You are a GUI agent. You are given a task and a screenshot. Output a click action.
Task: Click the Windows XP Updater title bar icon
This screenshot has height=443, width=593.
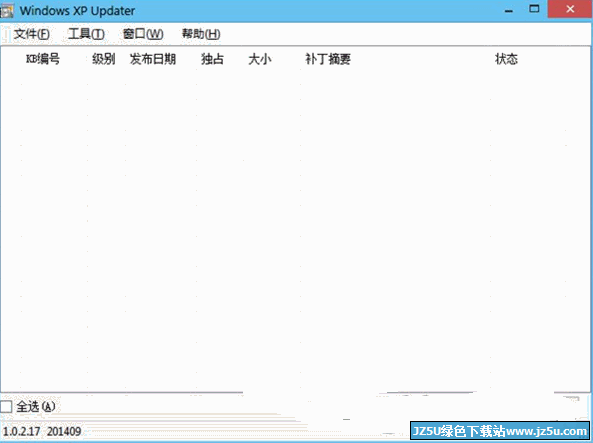coord(7,10)
